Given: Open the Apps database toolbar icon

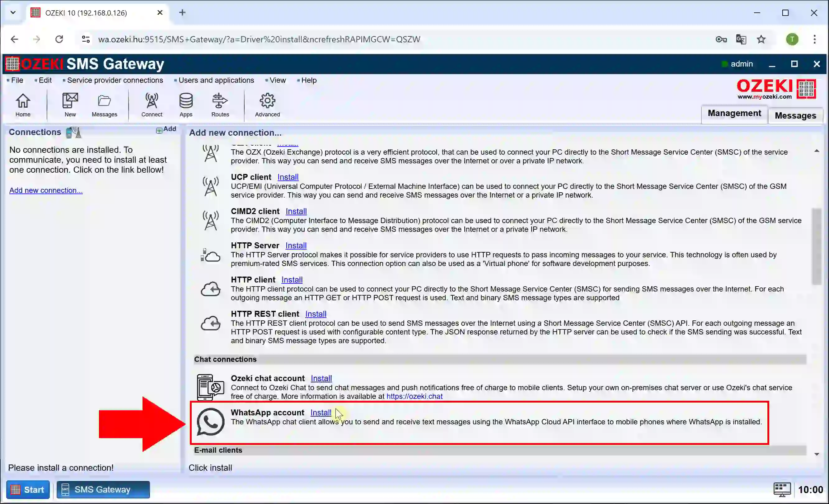Looking at the screenshot, I should [x=186, y=105].
